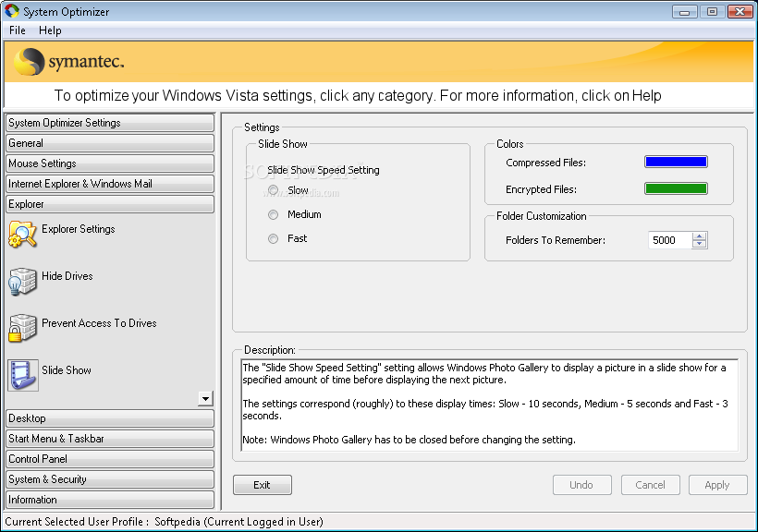Change the Compressed Files blue color

tap(676, 162)
